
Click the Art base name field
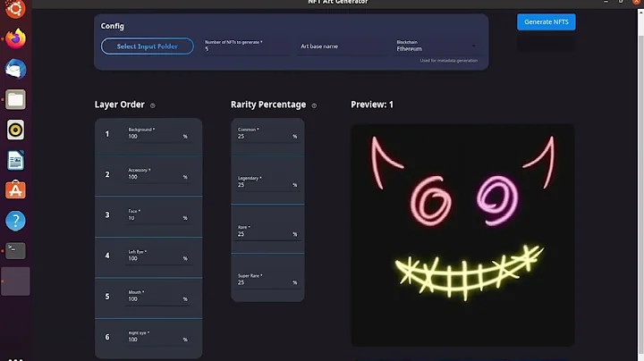click(342, 46)
